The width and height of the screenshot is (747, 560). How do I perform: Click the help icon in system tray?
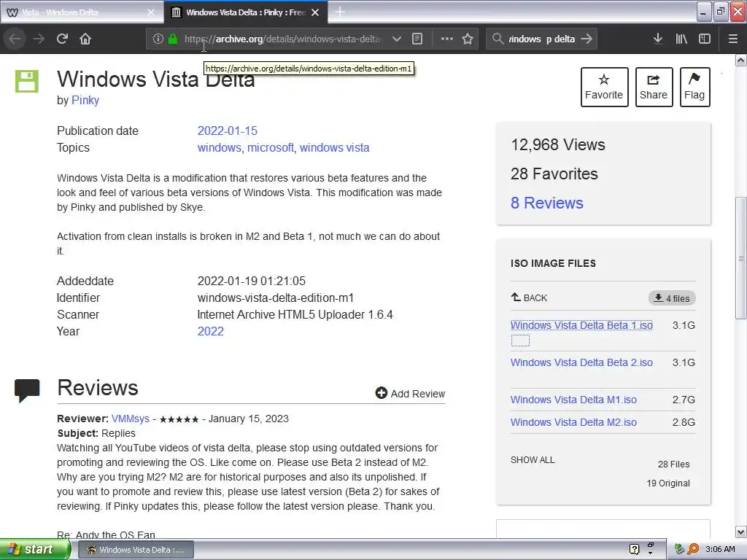(x=634, y=550)
